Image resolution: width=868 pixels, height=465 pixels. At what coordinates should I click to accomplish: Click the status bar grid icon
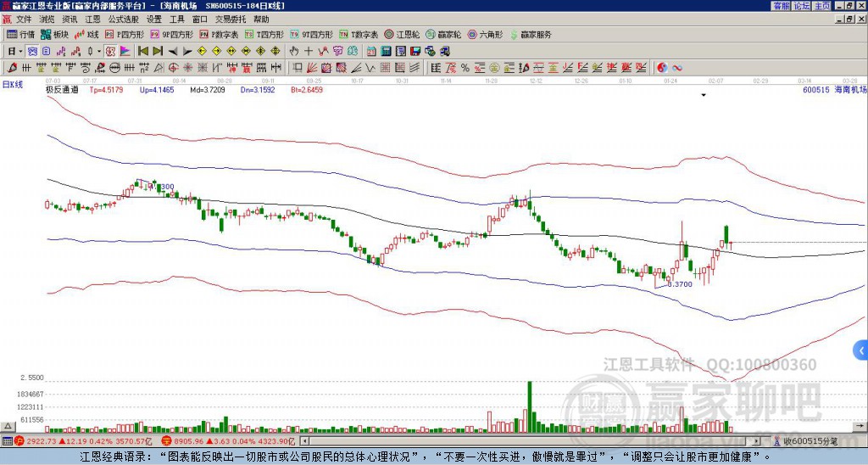pos(7,441)
